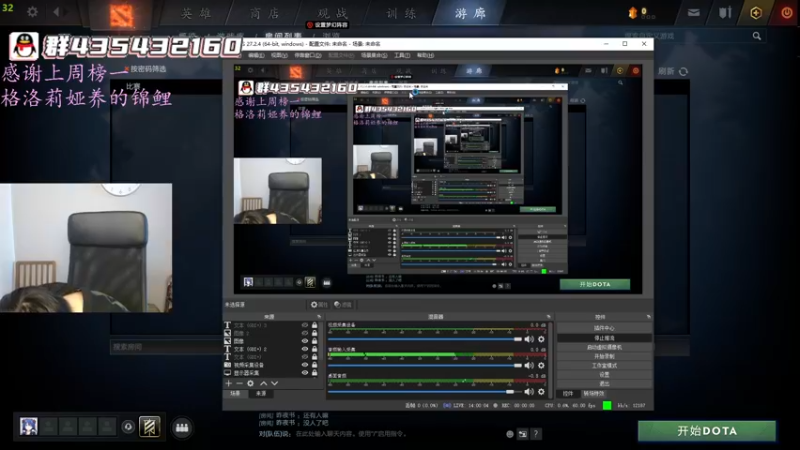800x450 pixels.
Task: Pop out the 来源 dock header icon
Action: (319, 317)
